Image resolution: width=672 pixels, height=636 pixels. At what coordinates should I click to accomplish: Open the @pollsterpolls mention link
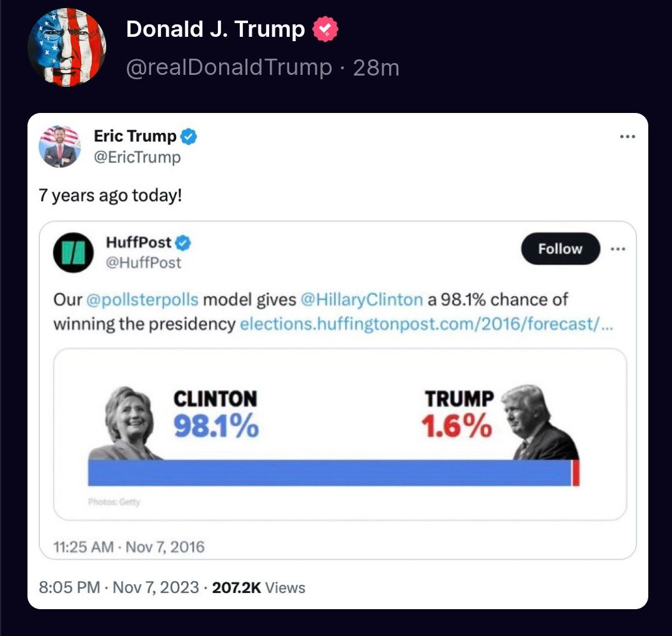tap(142, 300)
